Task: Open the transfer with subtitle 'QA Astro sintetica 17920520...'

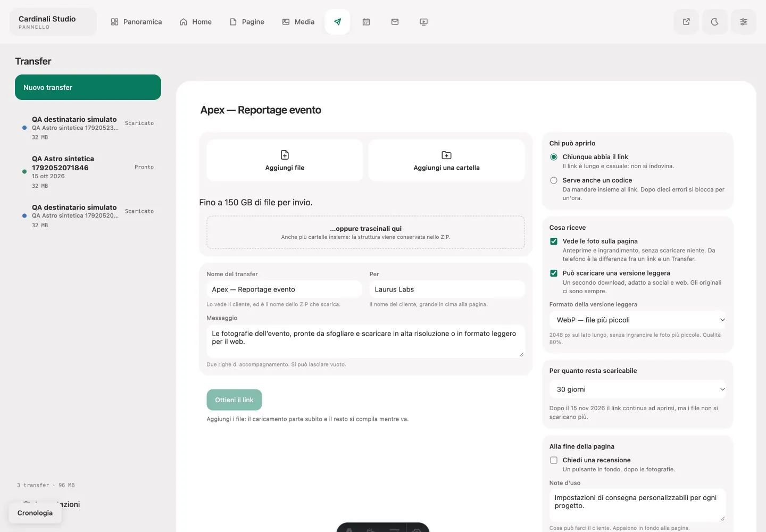Action: 88,216
